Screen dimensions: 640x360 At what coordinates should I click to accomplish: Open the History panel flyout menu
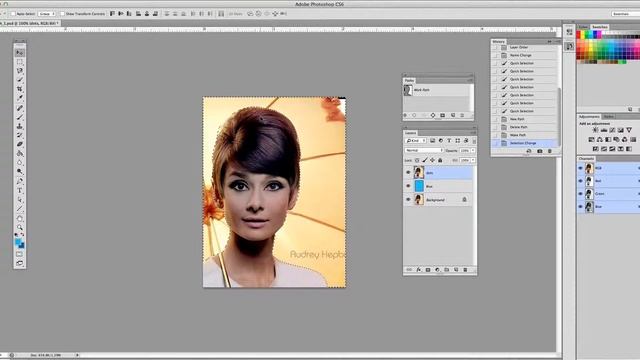[x=557, y=42]
